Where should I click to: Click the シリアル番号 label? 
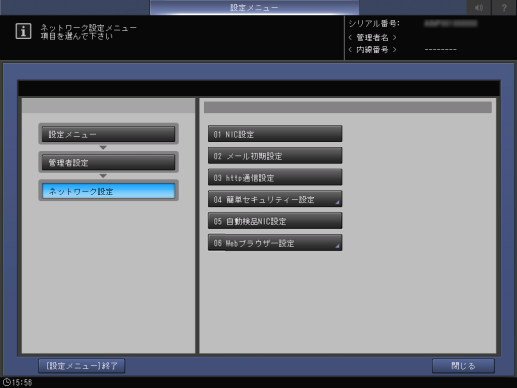374,24
